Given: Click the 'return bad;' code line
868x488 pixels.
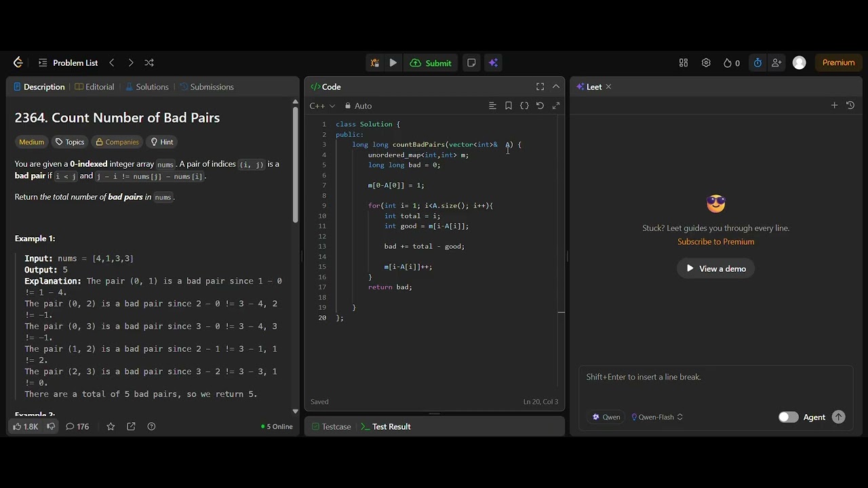Looking at the screenshot, I should coord(390,287).
